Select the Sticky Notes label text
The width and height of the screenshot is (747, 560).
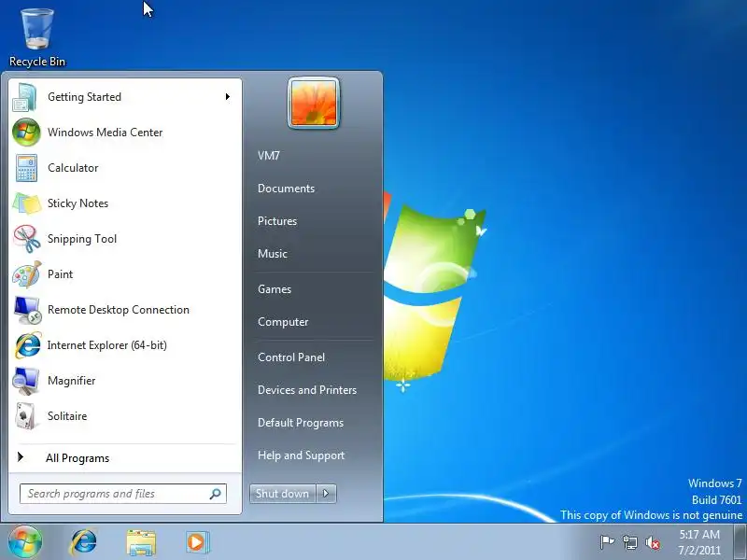pyautogui.click(x=78, y=203)
